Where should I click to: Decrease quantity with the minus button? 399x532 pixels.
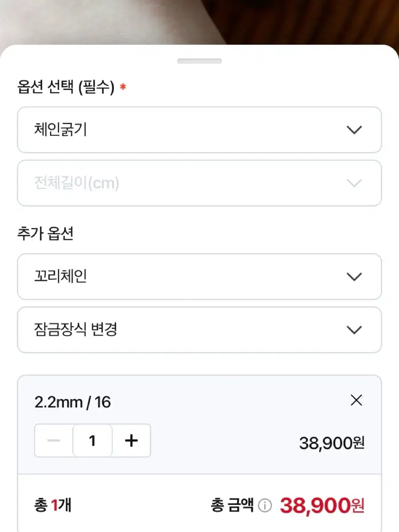[54, 441]
